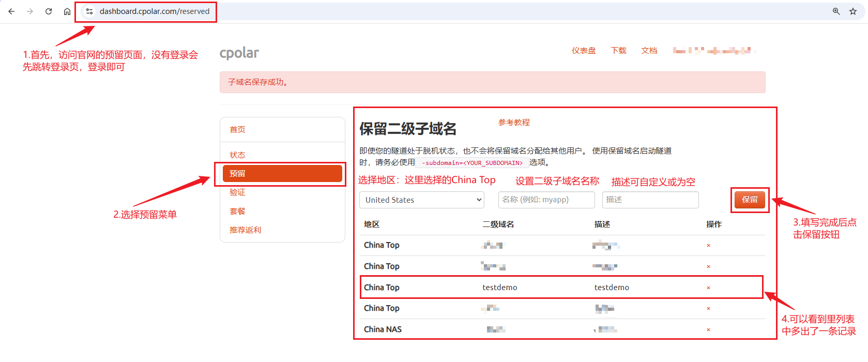Click the subdomain 名称 input field
Image resolution: width=868 pixels, height=362 pixels.
(x=546, y=200)
